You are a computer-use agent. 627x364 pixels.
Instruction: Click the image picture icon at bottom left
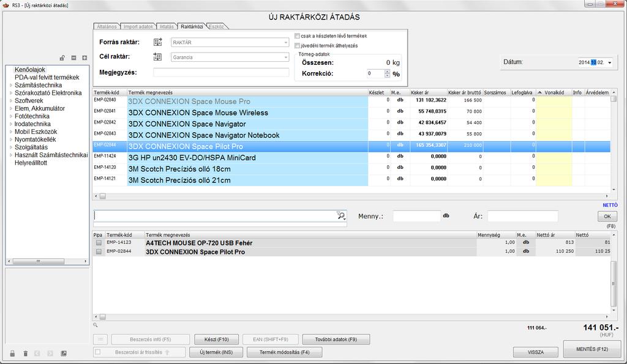click(64, 353)
